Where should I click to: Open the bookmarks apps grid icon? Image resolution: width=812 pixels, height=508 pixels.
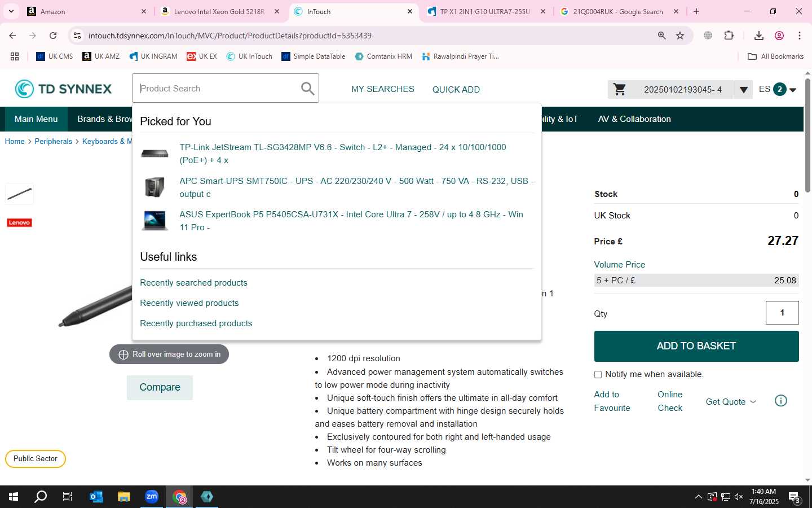15,56
